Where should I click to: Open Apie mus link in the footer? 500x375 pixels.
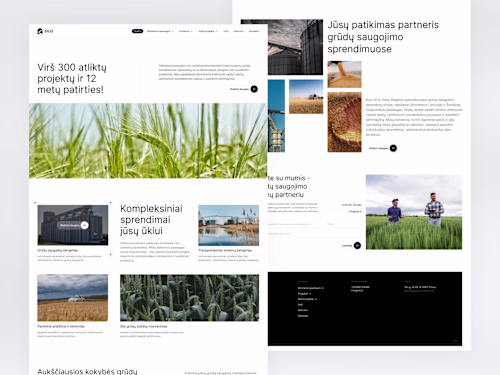tap(303, 310)
